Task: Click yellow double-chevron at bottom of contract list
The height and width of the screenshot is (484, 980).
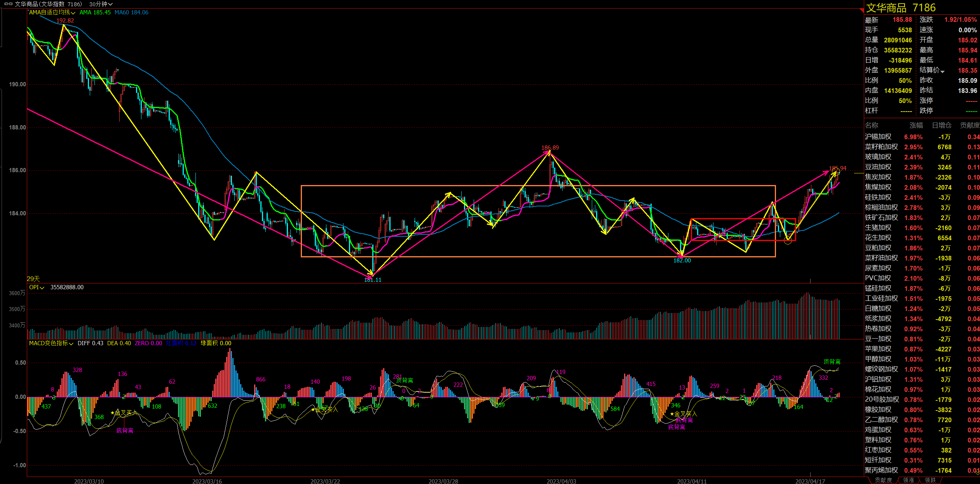Action: (x=978, y=472)
